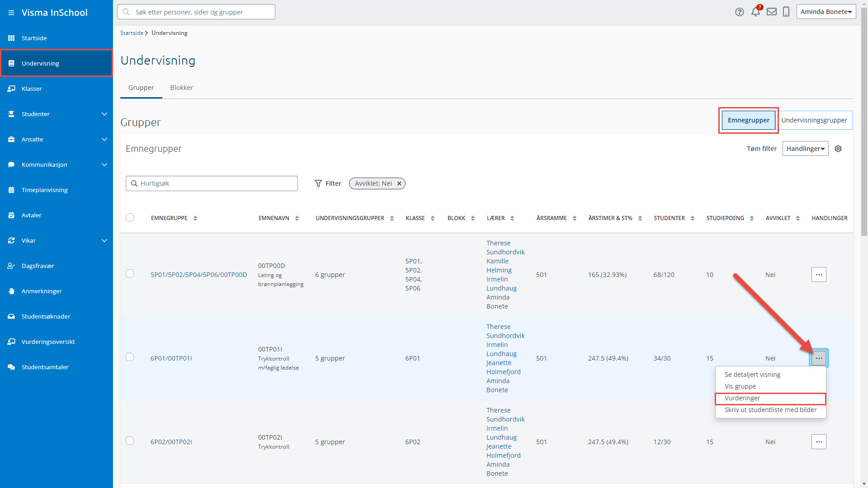Remove the Avviklet: Nei filter chip
This screenshot has width=868, height=488.
click(399, 183)
